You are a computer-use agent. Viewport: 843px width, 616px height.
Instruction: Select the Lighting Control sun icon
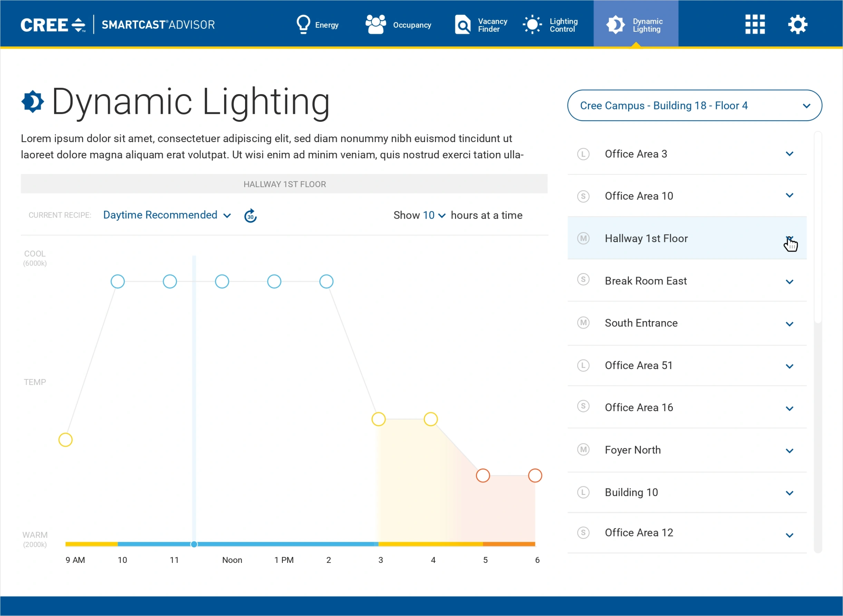[532, 24]
